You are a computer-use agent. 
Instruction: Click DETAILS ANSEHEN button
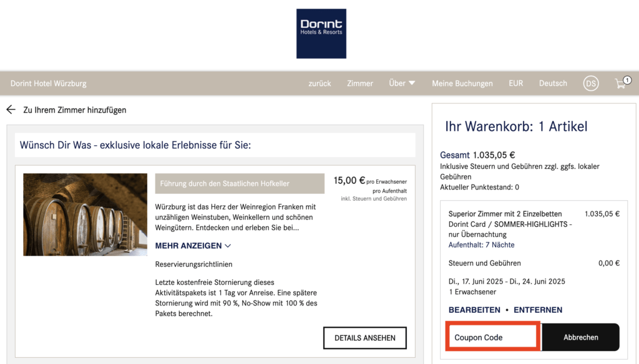364,338
